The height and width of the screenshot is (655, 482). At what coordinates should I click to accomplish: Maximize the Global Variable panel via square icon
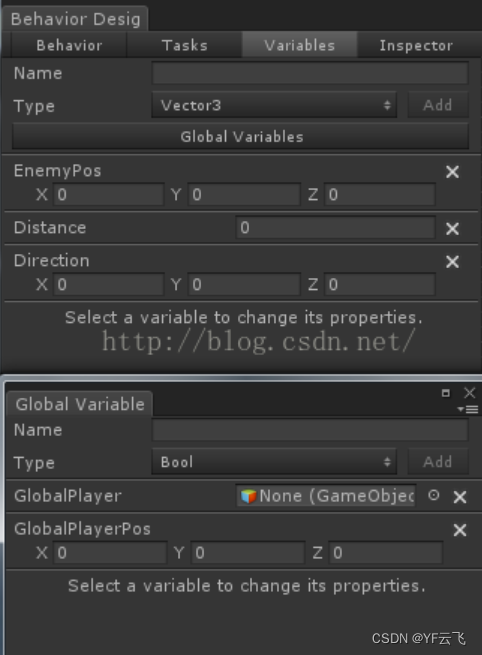(446, 393)
